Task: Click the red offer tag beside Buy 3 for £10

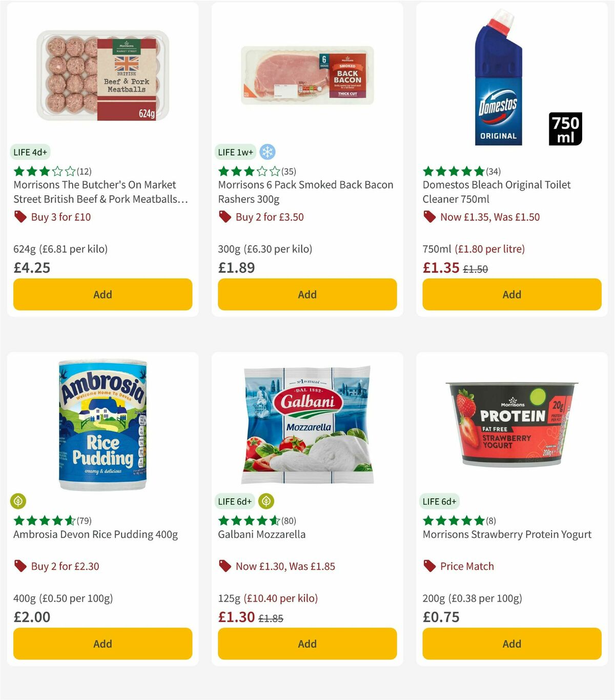Action: [20, 217]
